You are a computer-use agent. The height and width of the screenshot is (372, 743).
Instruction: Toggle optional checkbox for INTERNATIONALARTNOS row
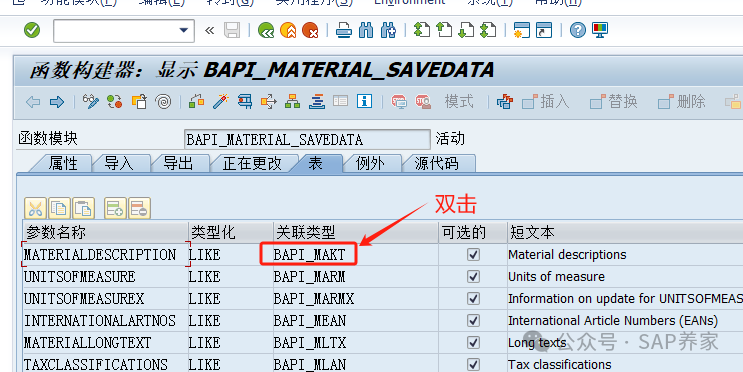473,320
